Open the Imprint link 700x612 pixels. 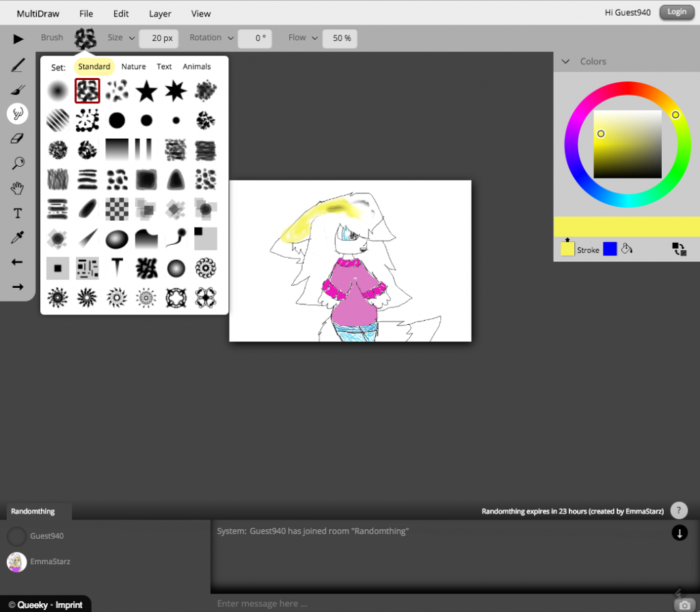coord(69,604)
